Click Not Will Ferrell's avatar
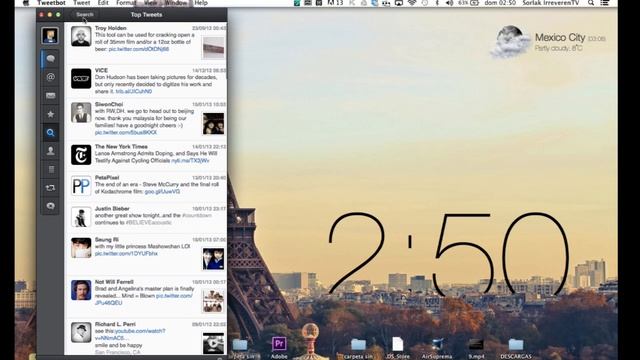 point(81,290)
